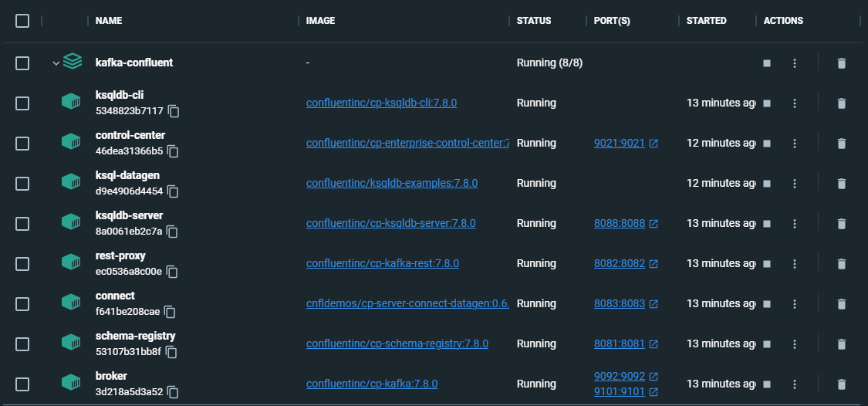Open port 9021:9021 link
This screenshot has width=868, height=406.
click(620, 144)
